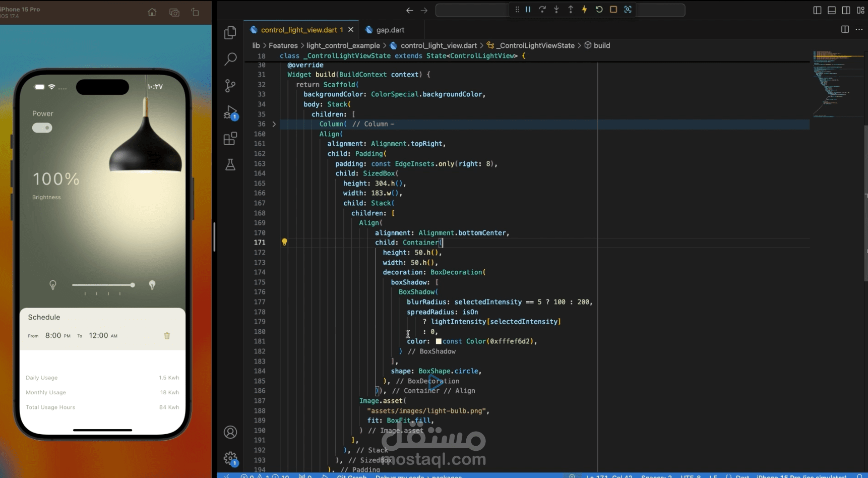868x478 pixels.
Task: Toggle the secondary side bar
Action: 846,10
